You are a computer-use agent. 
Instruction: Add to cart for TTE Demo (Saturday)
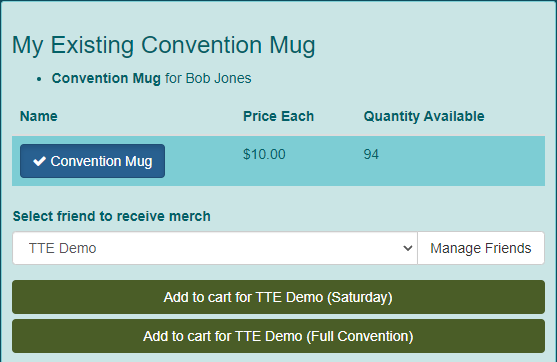click(x=278, y=297)
